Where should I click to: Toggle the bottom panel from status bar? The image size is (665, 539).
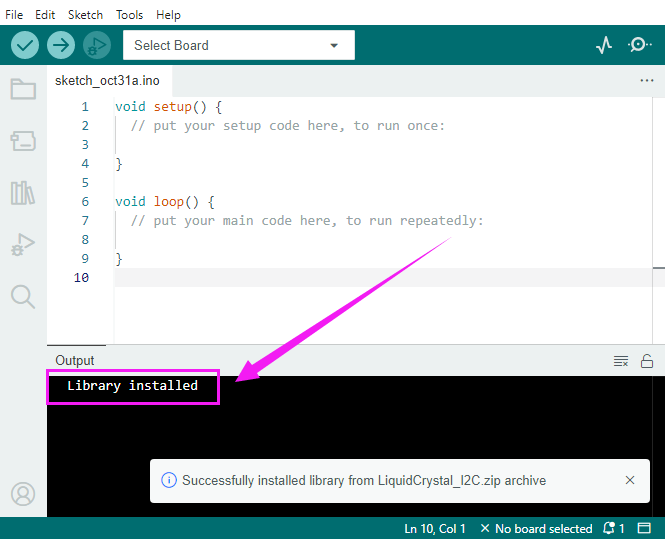pyautogui.click(x=644, y=528)
